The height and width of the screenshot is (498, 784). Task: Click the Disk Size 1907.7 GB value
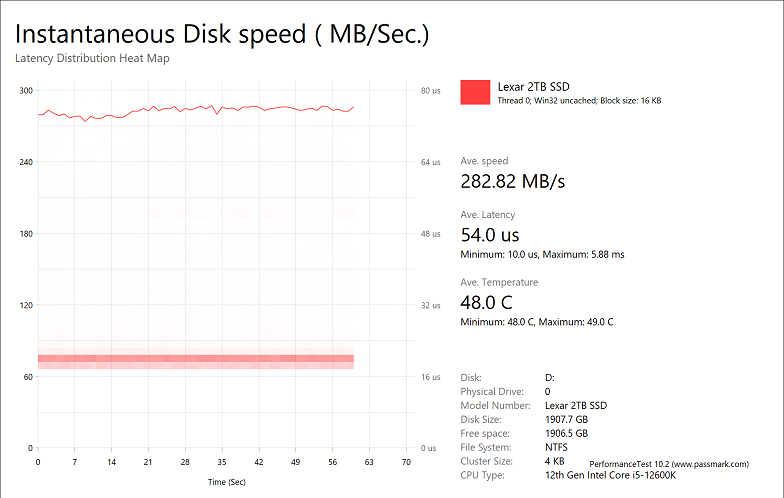pyautogui.click(x=566, y=419)
